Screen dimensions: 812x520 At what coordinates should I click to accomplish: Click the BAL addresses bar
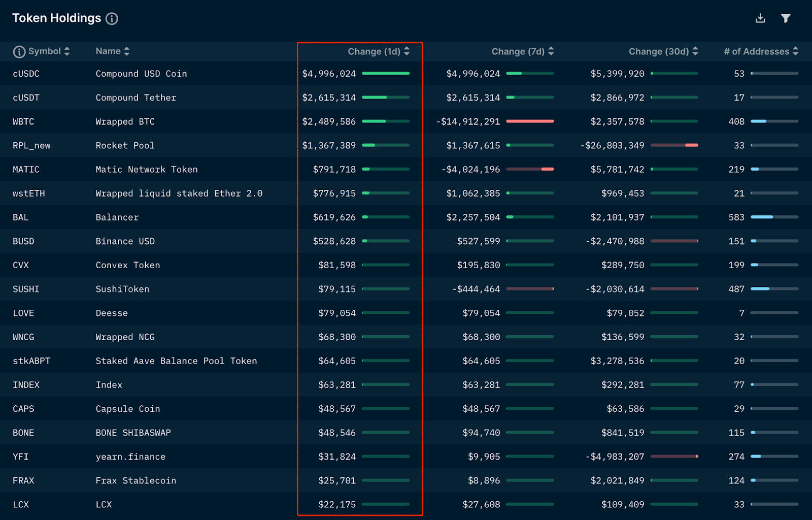coord(774,217)
